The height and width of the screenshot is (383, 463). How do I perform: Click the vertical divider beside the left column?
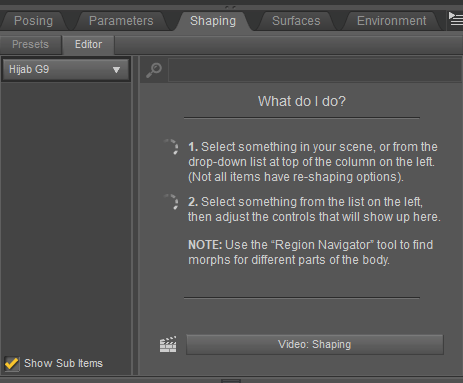tap(135, 215)
